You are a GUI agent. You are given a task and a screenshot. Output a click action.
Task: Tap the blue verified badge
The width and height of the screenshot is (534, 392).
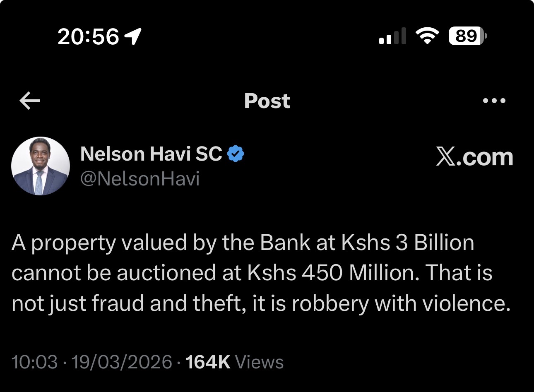coord(236,154)
